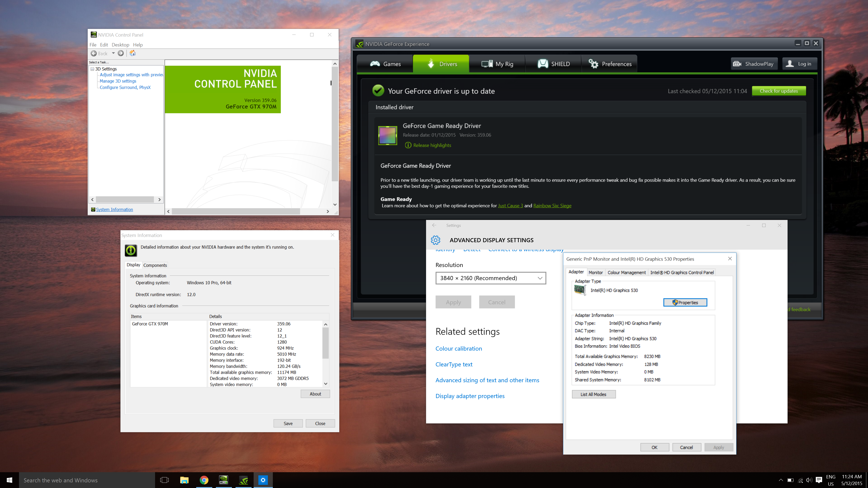This screenshot has height=488, width=868.
Task: Click Save button in System Information
Action: pyautogui.click(x=288, y=423)
